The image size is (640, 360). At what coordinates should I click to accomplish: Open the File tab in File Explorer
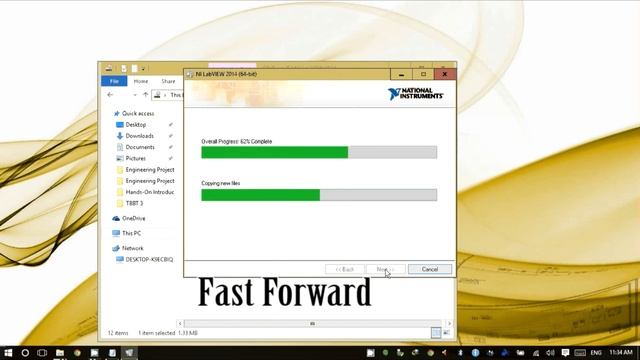coord(114,81)
